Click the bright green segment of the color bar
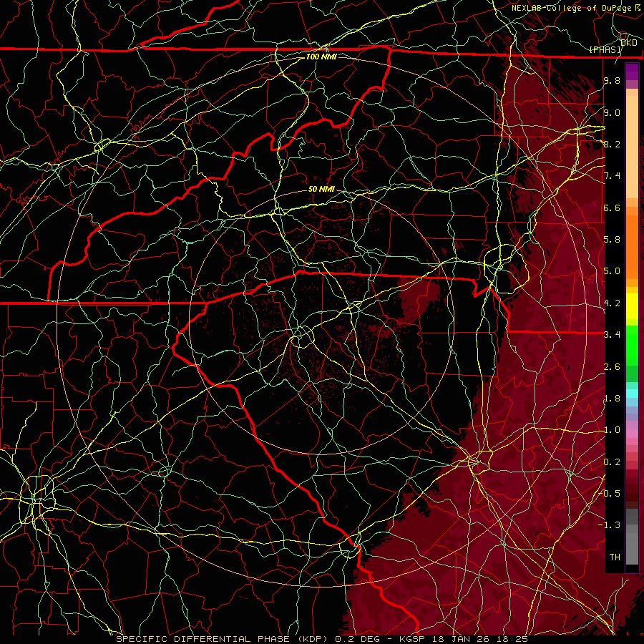Viewport: 644px width, 644px height. (x=632, y=345)
